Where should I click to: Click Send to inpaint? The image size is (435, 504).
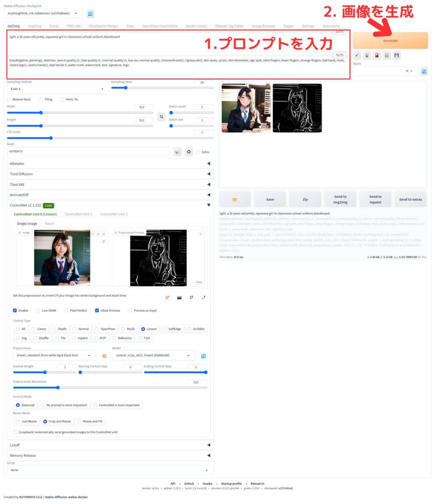tap(375, 199)
